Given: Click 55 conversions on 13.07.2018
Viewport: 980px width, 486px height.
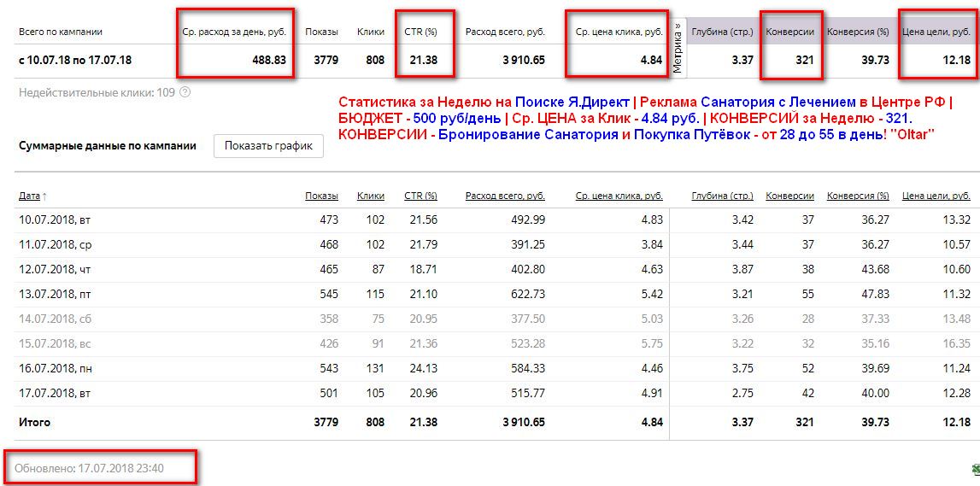Looking at the screenshot, I should coord(807,294).
